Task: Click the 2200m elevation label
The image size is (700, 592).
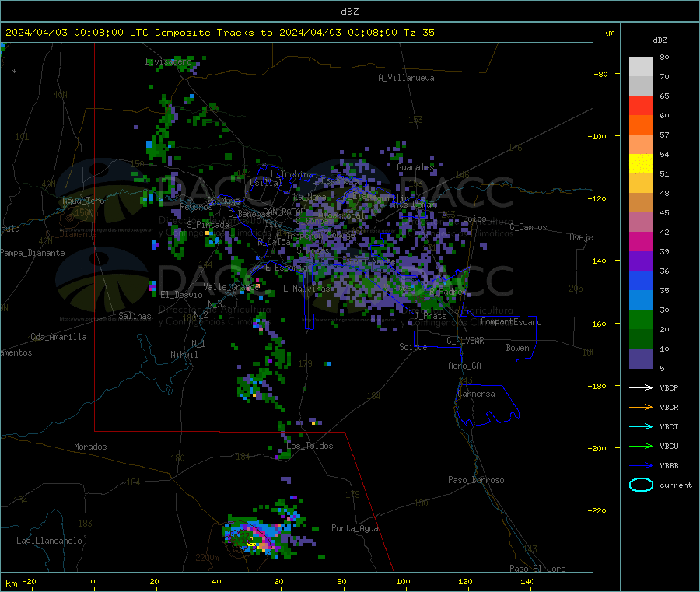Action: 207,558
